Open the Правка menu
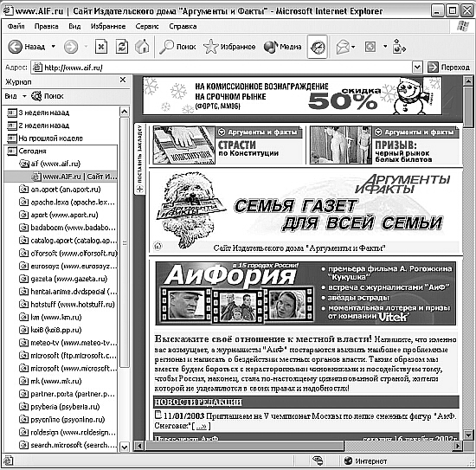Screen dimensions: 476x470 47,27
